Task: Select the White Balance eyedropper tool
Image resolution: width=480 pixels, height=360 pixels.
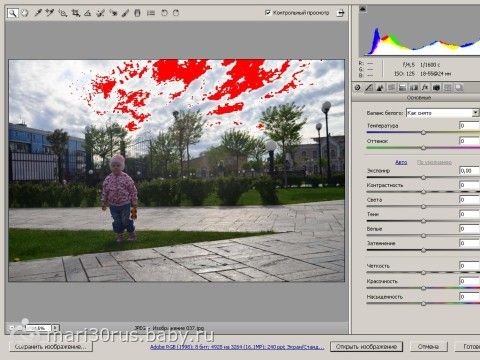Action: tap(38, 13)
